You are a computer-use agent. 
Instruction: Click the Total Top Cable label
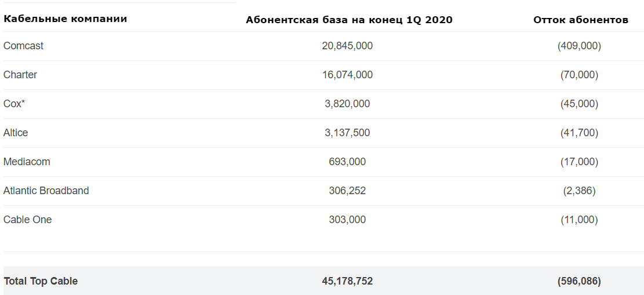tap(41, 281)
